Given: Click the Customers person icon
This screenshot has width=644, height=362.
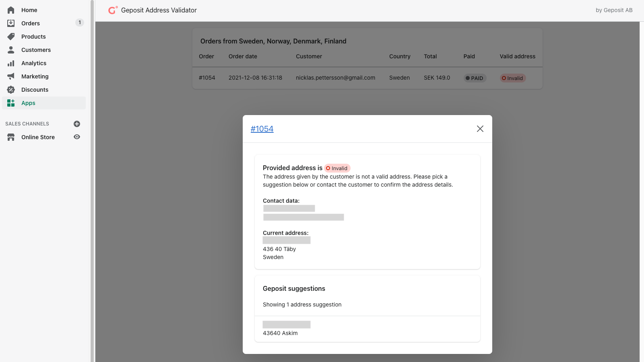Looking at the screenshot, I should click(x=11, y=50).
